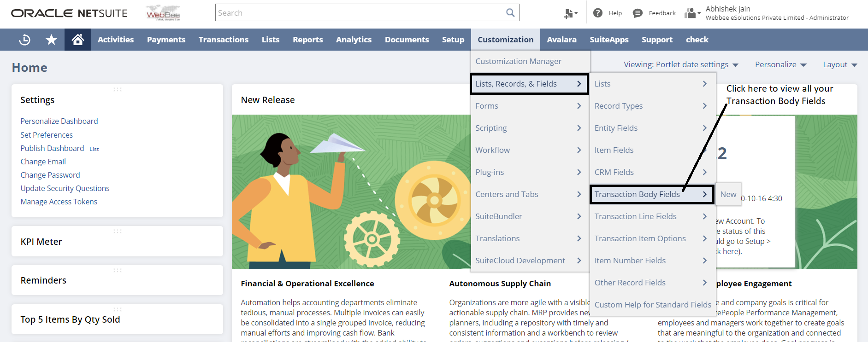Select Plug-ins menu entry
The width and height of the screenshot is (868, 342).
[530, 172]
